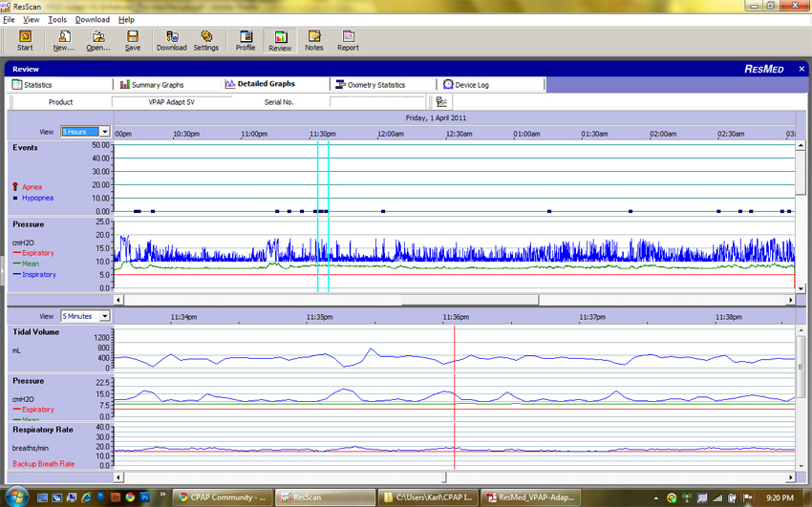Viewport: 812px width, 507px height.
Task: Click the Start toolbar icon
Action: coord(25,40)
